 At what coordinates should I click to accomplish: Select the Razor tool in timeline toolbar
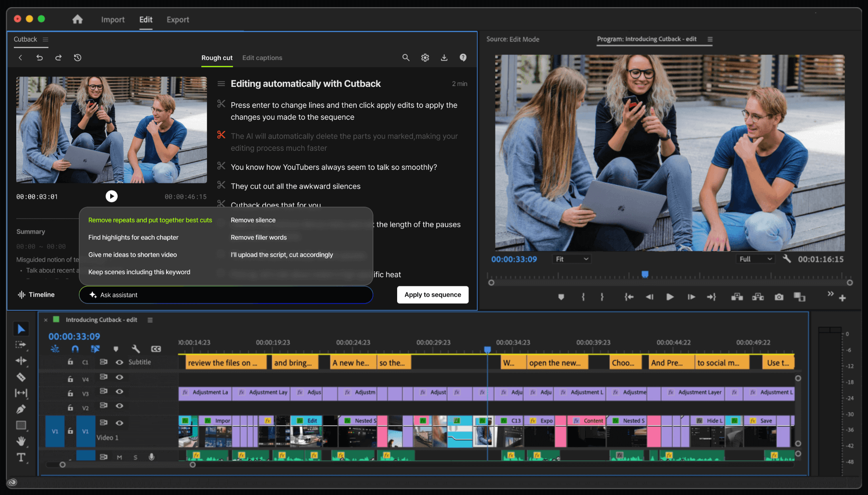point(21,377)
